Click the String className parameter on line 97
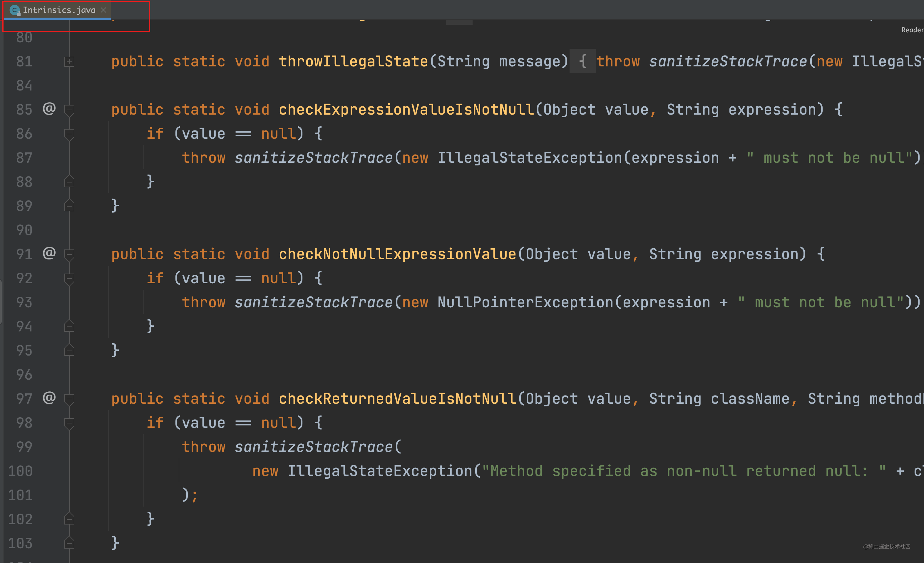This screenshot has height=563, width=924. (x=719, y=399)
